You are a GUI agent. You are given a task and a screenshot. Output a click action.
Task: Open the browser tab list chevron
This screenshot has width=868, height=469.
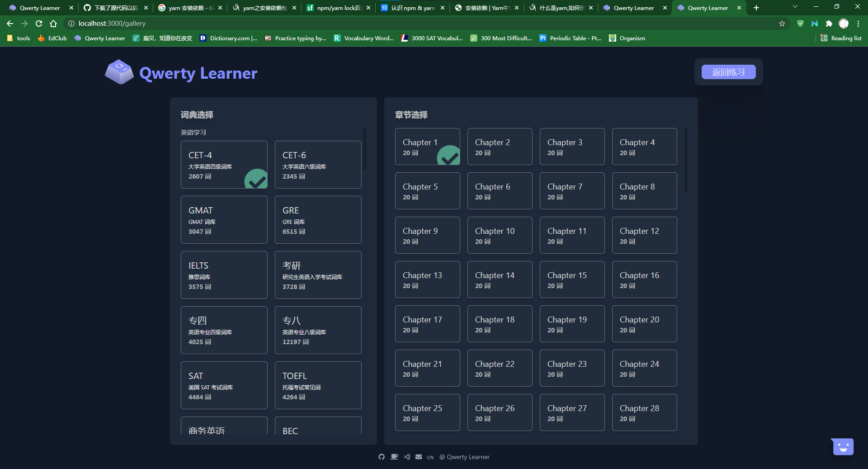794,7
